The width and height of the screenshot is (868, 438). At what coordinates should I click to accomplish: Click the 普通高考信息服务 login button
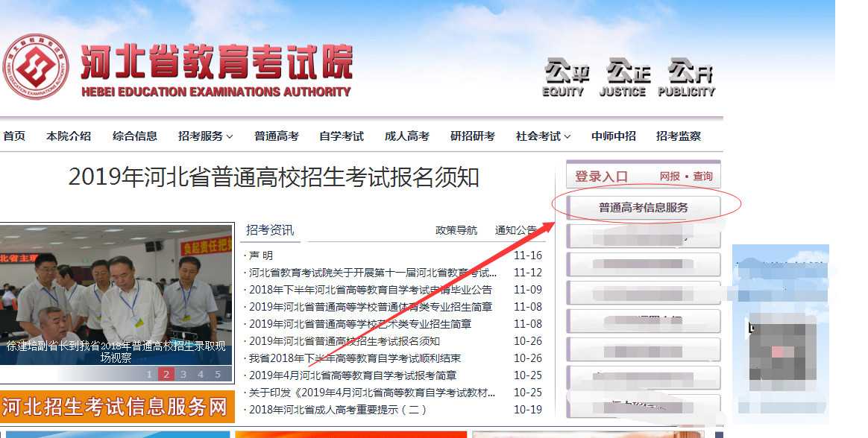coord(644,207)
